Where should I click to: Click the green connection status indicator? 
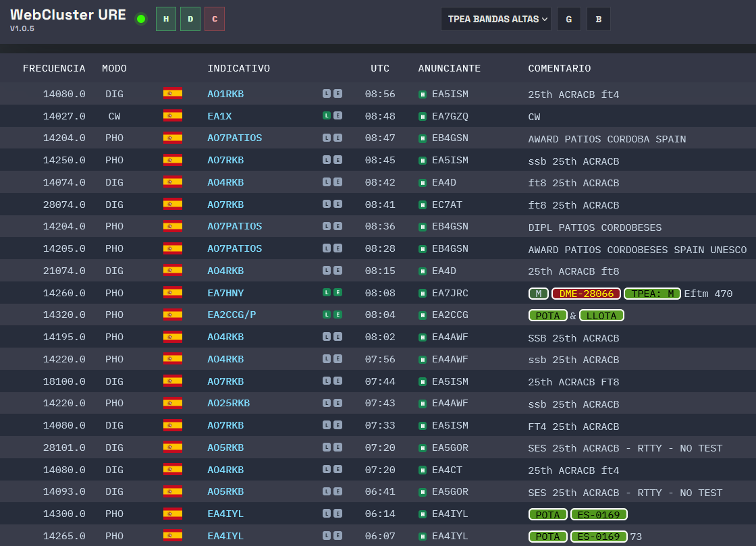click(x=141, y=20)
